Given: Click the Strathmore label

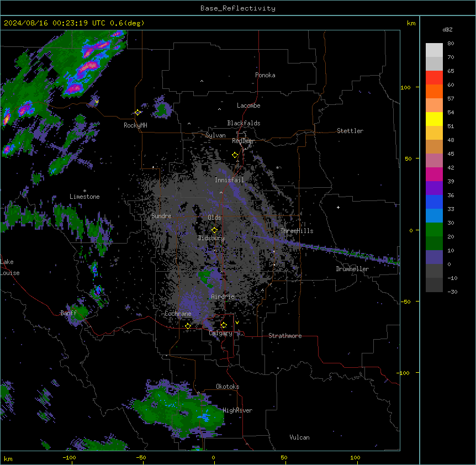Looking at the screenshot, I should click(x=285, y=336).
